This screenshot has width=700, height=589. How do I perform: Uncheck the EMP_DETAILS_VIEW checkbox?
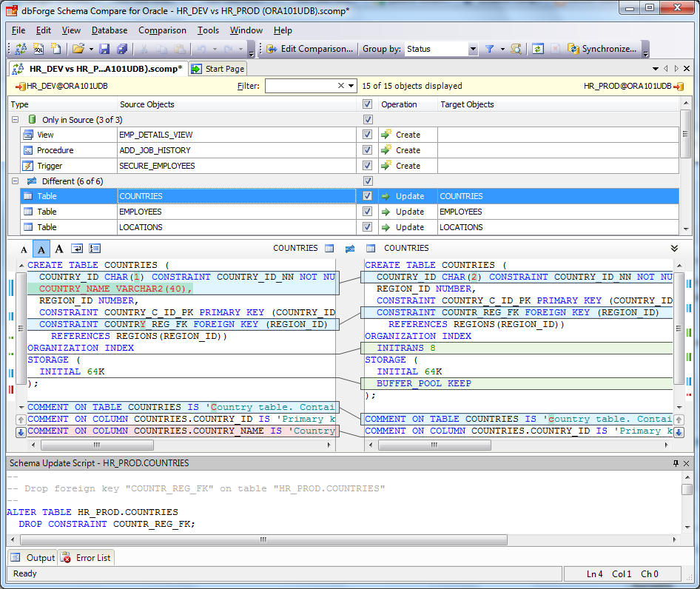click(x=368, y=135)
